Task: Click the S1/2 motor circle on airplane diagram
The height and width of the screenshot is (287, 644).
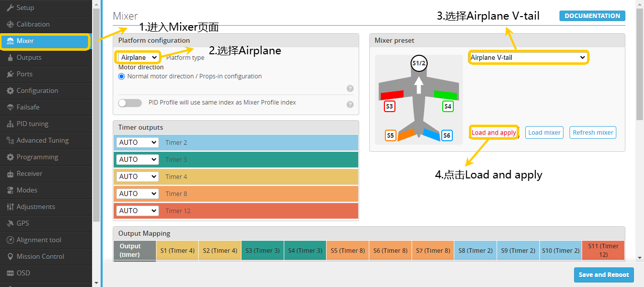Action: click(419, 63)
